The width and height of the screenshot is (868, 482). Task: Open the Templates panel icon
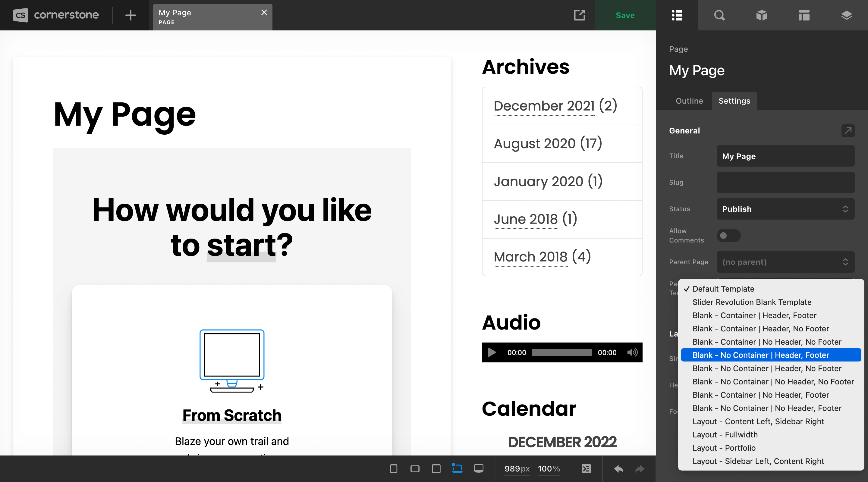[x=804, y=15]
